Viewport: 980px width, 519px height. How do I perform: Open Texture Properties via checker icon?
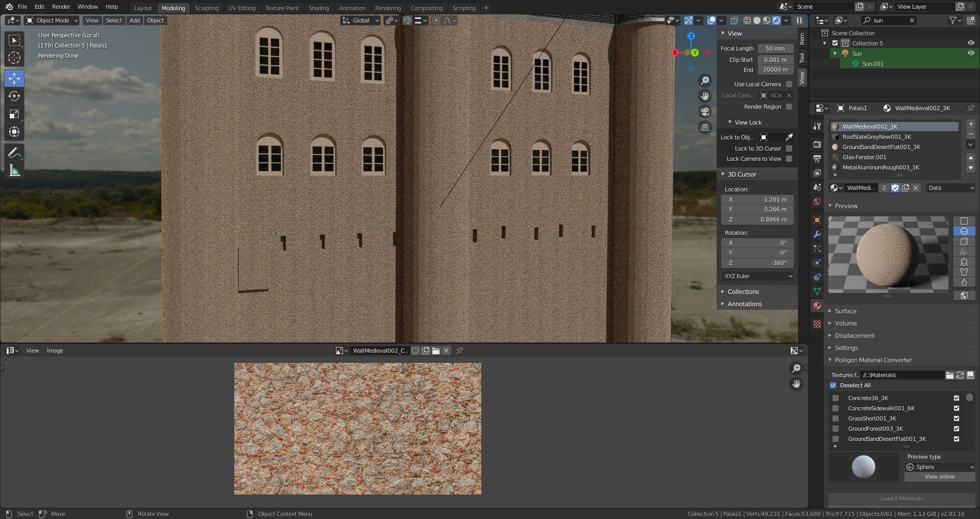pyautogui.click(x=817, y=324)
